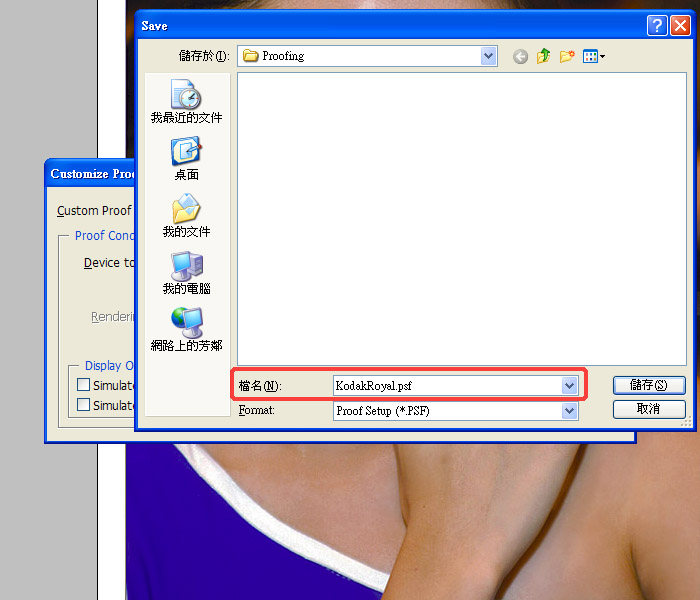Click the KodakRoyal.psf filename field
Screen dimensions: 700x600
[445, 385]
